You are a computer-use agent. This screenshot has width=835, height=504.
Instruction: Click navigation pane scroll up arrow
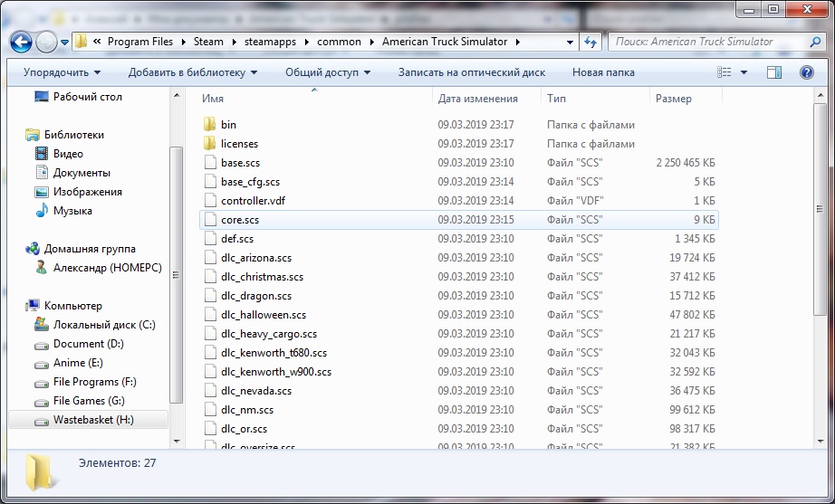[177, 96]
